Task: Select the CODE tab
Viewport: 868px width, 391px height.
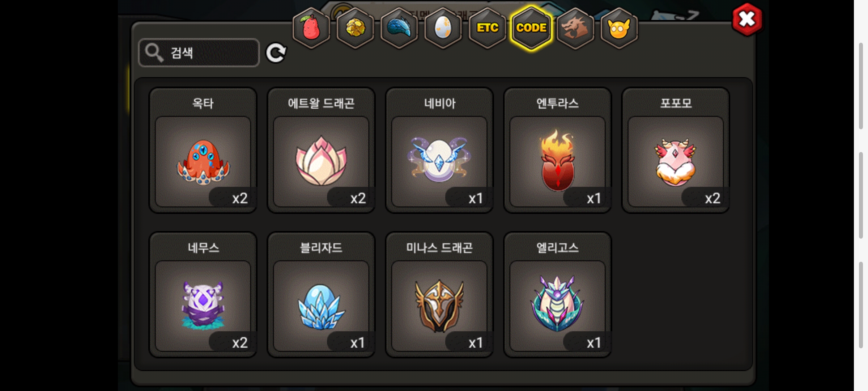Action: (531, 28)
